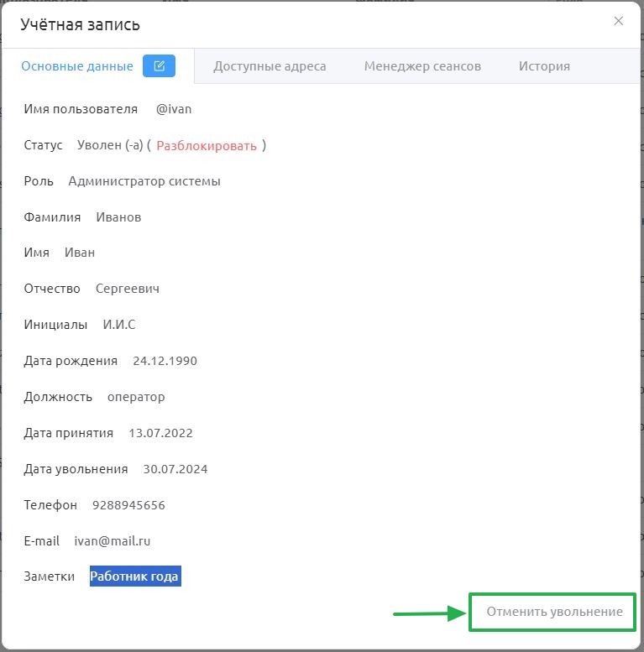Click the email ivan@mail.ru
The image size is (644, 652).
tap(113, 541)
